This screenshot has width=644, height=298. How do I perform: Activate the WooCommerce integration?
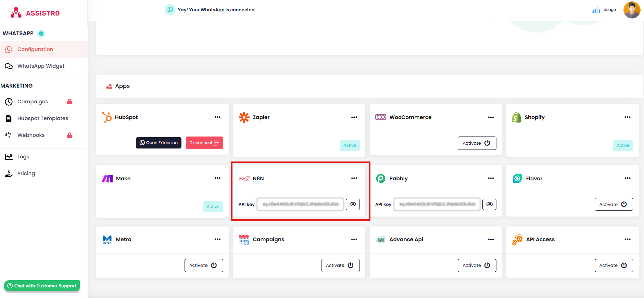(477, 143)
